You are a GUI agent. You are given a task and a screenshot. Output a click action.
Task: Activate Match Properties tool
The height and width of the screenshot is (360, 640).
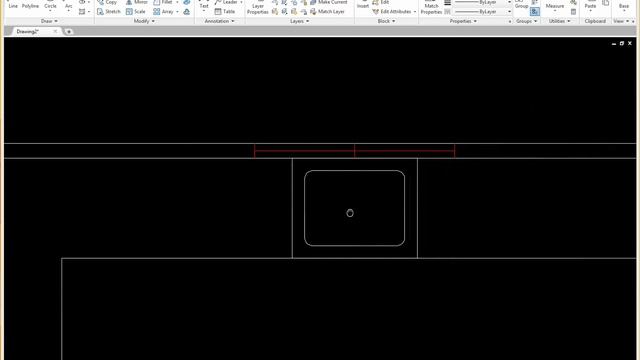coord(431,7)
